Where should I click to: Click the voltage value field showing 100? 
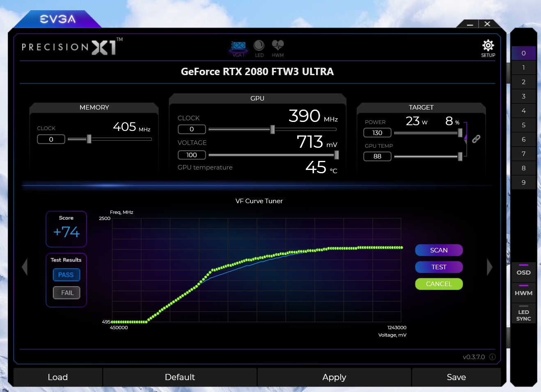(192, 155)
